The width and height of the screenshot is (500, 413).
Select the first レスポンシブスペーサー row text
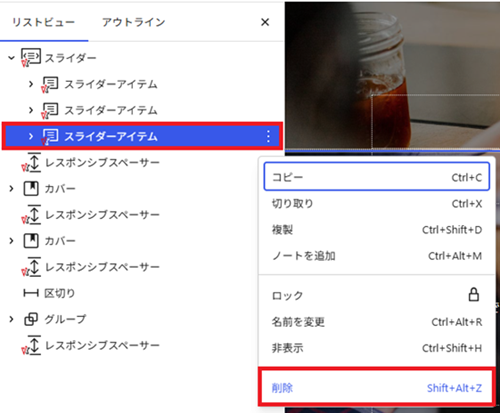click(102, 163)
